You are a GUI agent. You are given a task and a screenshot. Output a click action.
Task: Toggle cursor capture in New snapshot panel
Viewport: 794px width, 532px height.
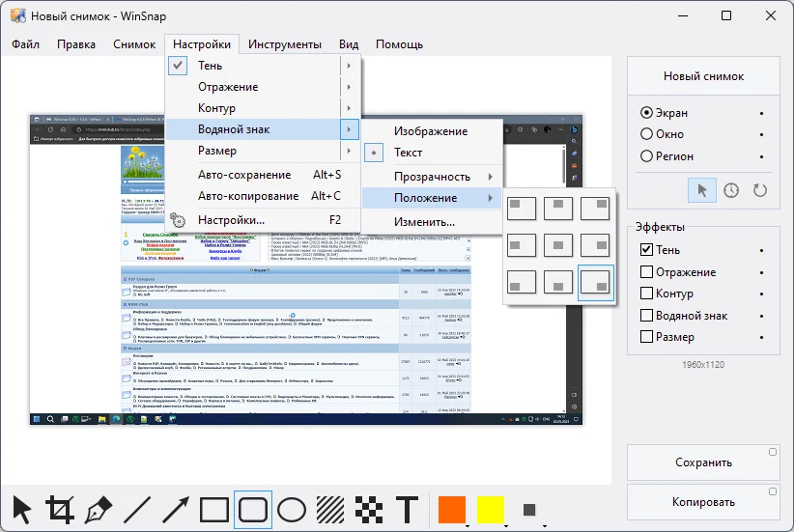(702, 190)
